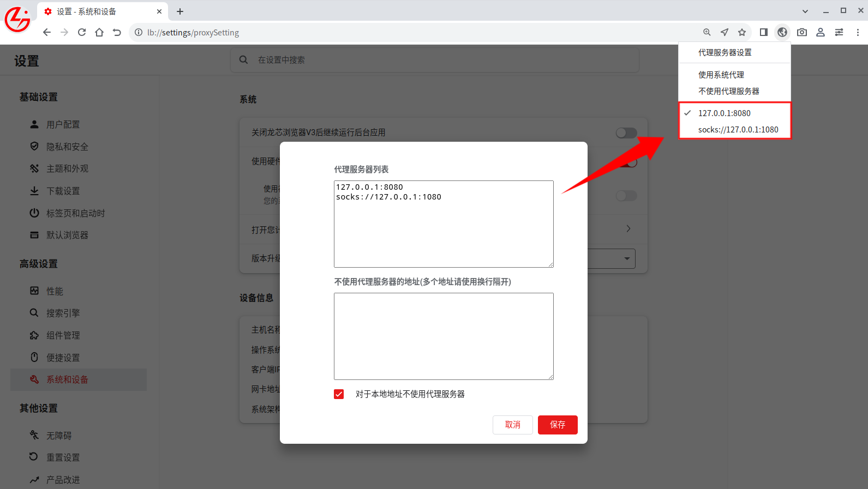The height and width of the screenshot is (489, 868).
Task: Open the home page icon
Action: click(99, 32)
